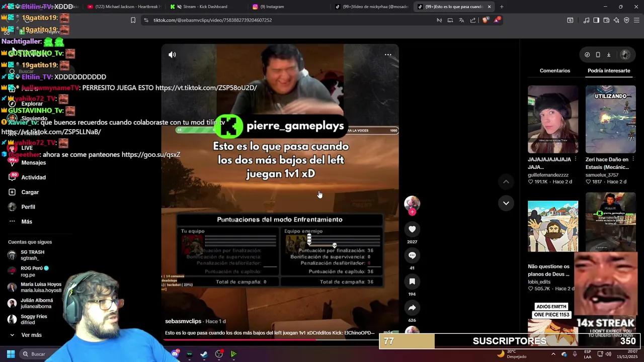Open weather widget 20°C Despejado

tap(512, 354)
